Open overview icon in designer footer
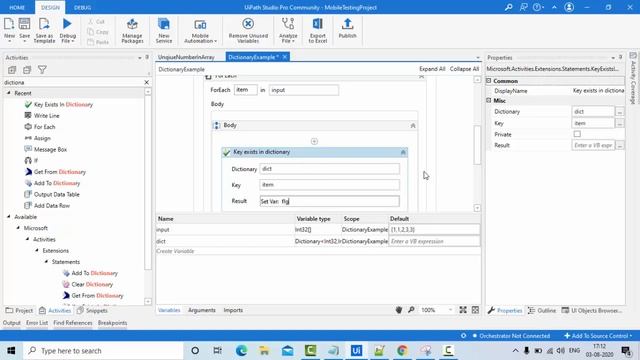Image resolution: width=640 pixels, height=360 pixels. 476,310
